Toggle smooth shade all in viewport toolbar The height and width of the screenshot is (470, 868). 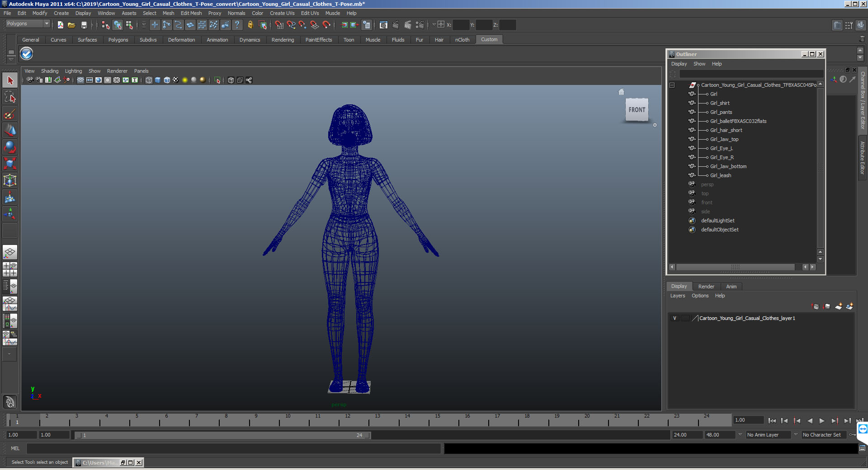(x=158, y=80)
